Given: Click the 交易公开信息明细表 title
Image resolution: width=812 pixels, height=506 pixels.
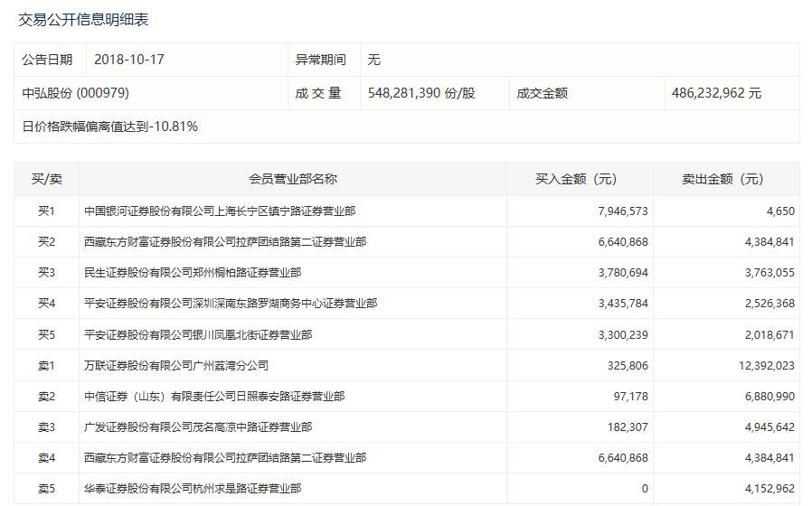Looking at the screenshot, I should click(85, 18).
